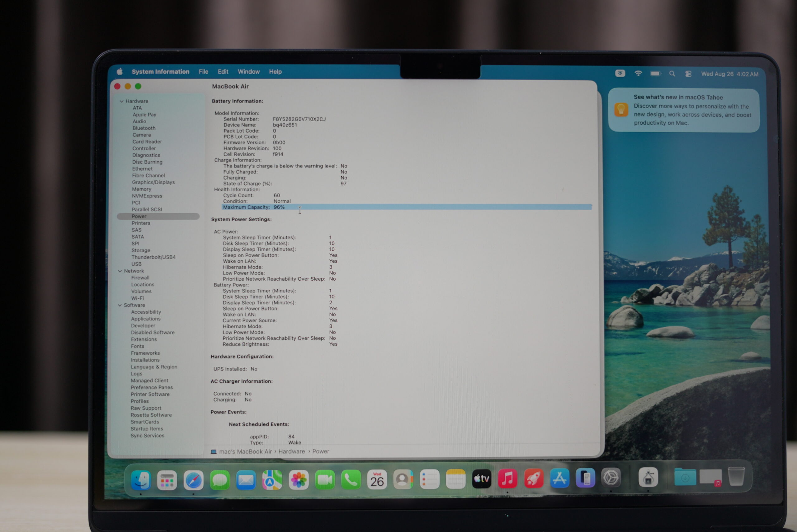Screen dimensions: 797x532
Task: Open Spotlight search magnifier icon
Action: (x=672, y=74)
